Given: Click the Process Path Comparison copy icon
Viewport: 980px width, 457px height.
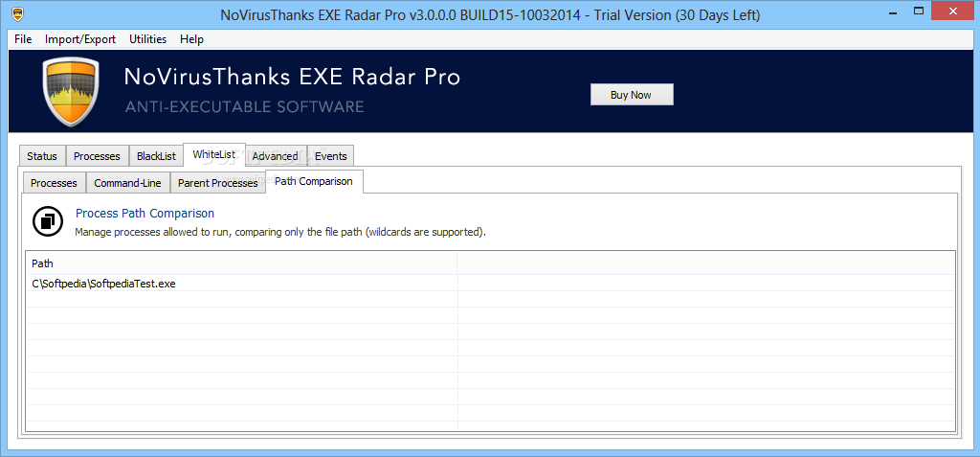Looking at the screenshot, I should point(48,221).
